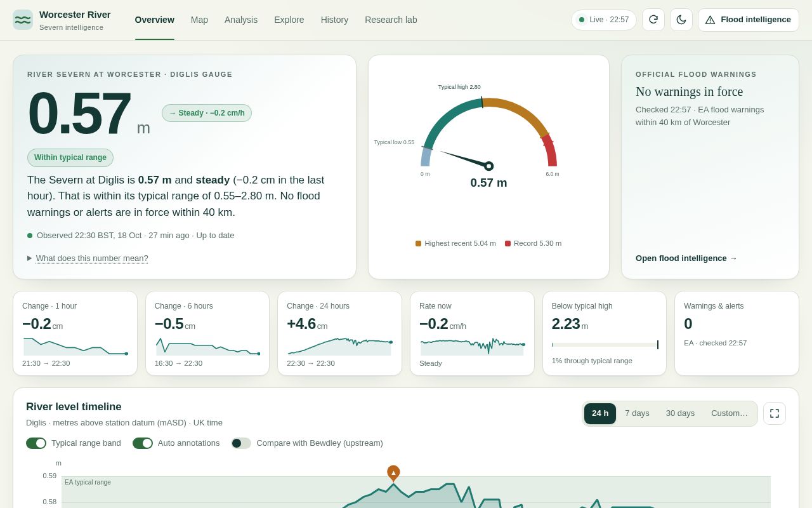The height and width of the screenshot is (508, 812).
Task: Expand the timeline chart to fullscreen
Action: pyautogui.click(x=775, y=413)
